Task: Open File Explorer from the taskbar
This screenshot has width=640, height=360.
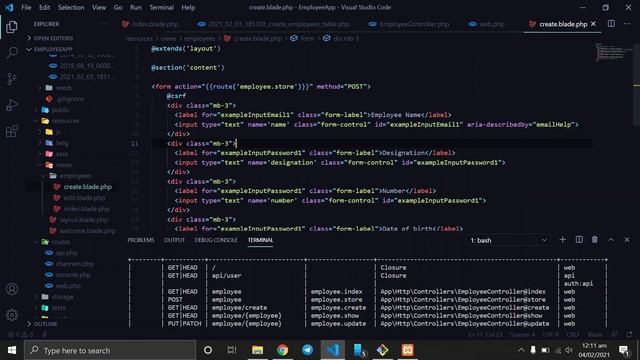Action: pyautogui.click(x=257, y=350)
